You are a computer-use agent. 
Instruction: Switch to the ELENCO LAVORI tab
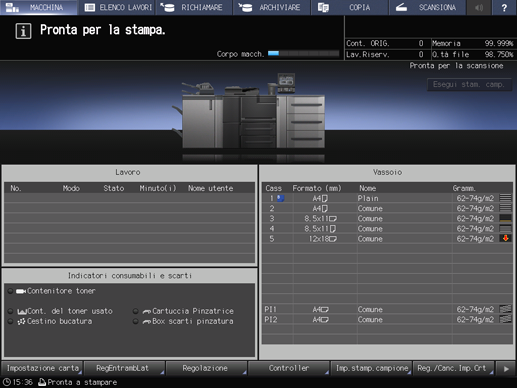tap(117, 7)
